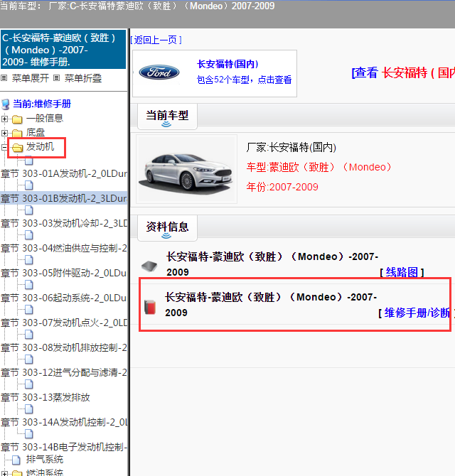Open chapter 303-04燃油供应与控制
The width and height of the screenshot is (455, 476).
click(64, 249)
